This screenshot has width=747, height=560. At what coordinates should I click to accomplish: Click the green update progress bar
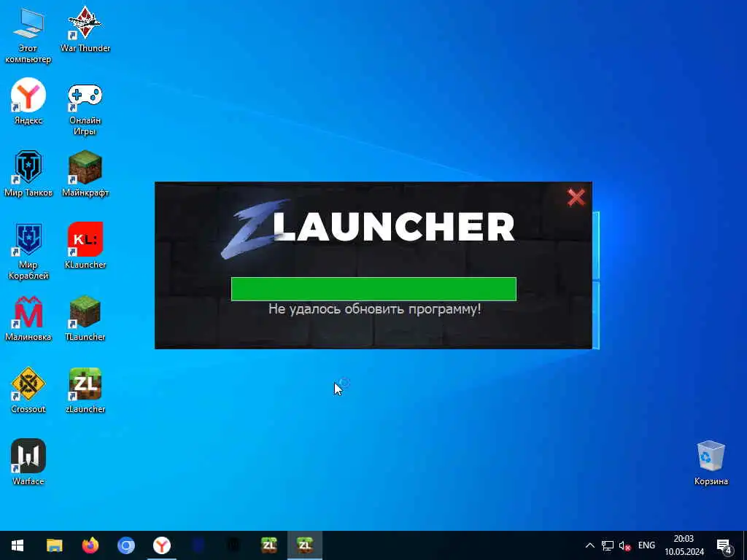coord(373,289)
